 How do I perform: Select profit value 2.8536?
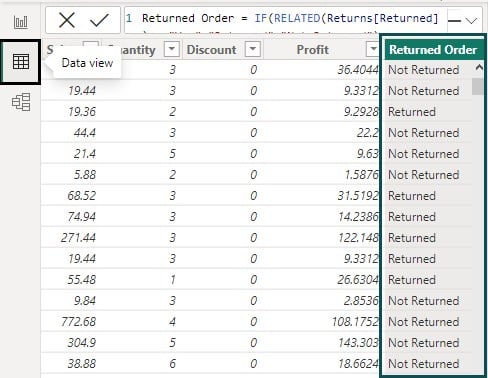pyautogui.click(x=361, y=301)
